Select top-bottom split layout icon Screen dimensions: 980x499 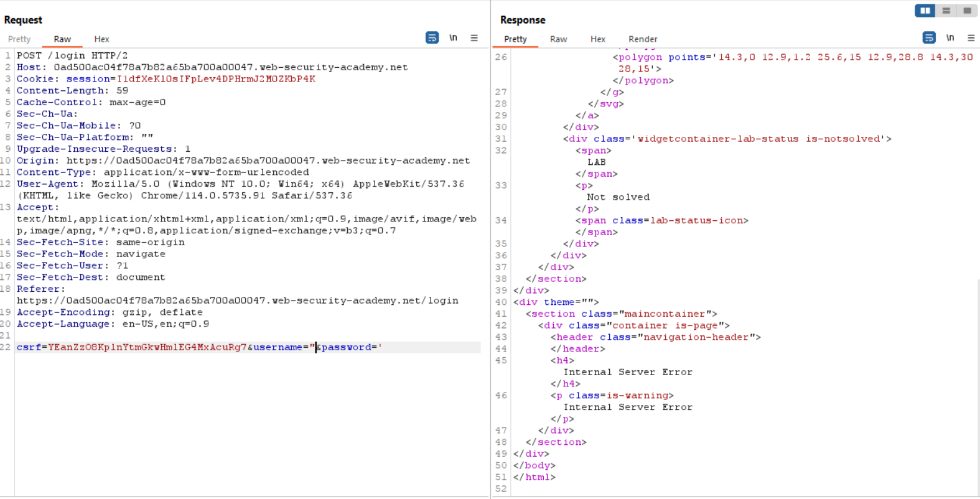point(946,11)
